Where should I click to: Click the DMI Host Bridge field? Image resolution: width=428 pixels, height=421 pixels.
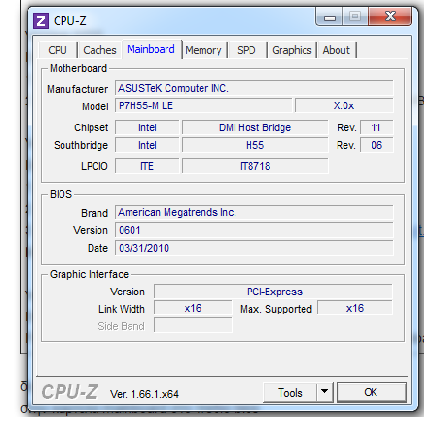(255, 127)
